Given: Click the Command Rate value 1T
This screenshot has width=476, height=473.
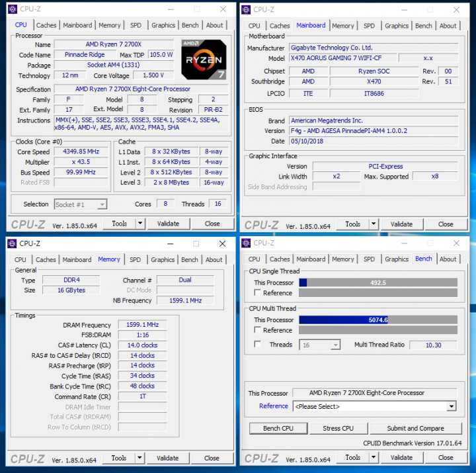Looking at the screenshot, I should 142,396.
